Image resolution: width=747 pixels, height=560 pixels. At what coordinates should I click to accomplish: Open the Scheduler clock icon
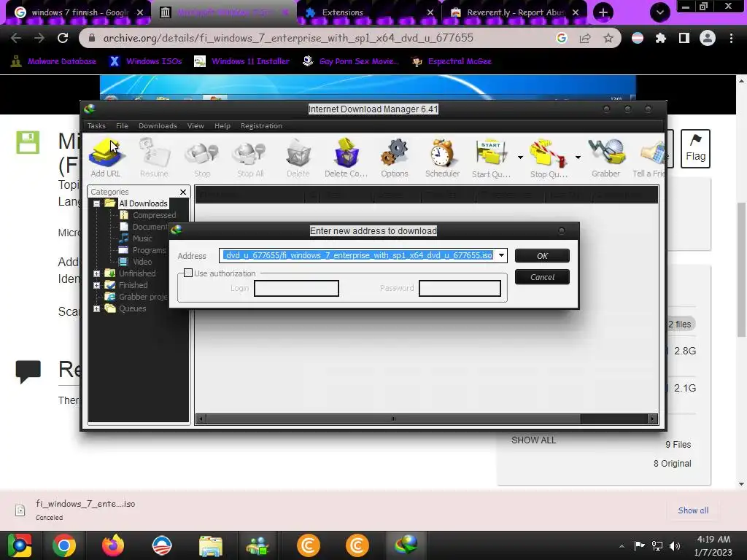[x=443, y=158]
